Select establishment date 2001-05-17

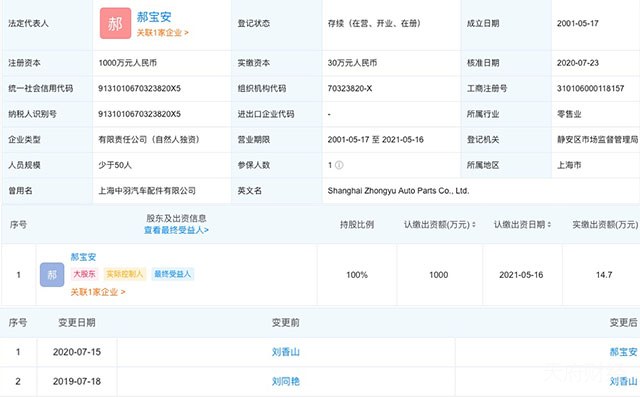[x=578, y=23]
